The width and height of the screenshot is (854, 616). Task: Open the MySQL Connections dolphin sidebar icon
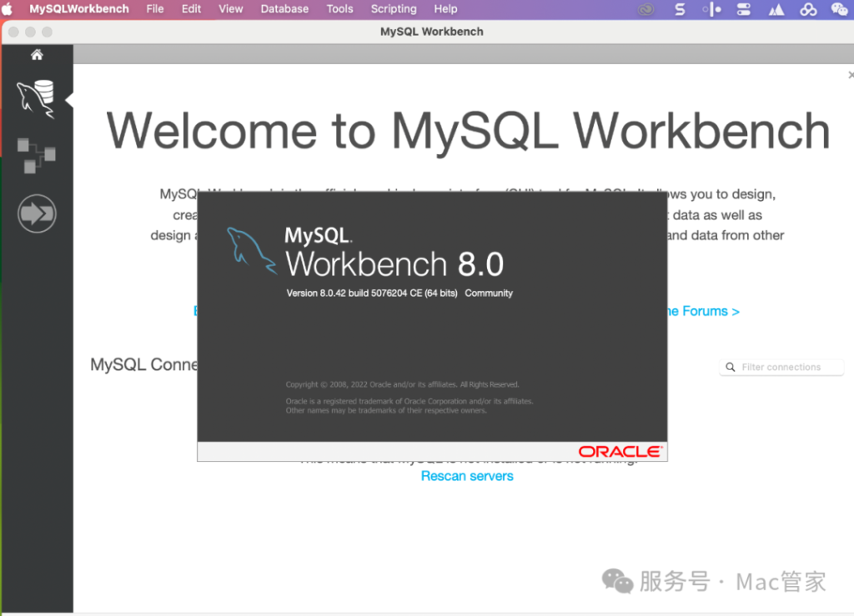coord(36,98)
